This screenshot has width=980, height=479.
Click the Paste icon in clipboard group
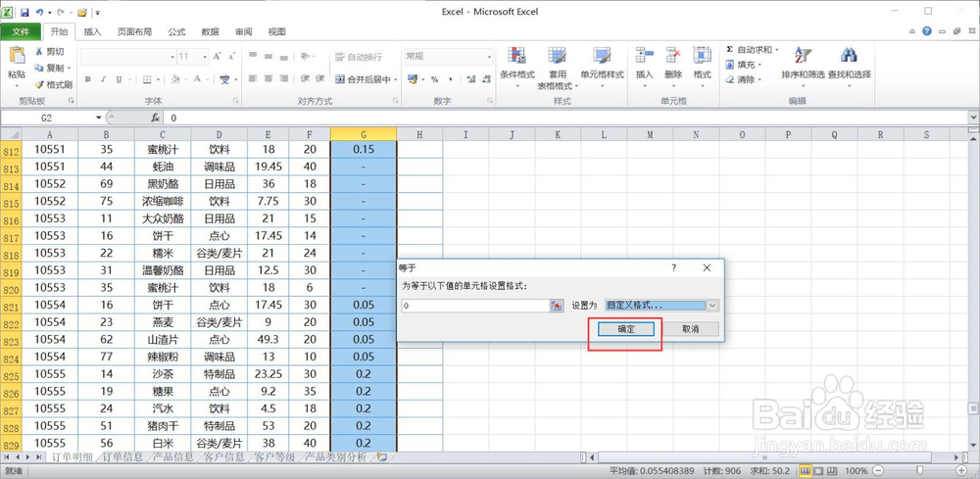17,56
